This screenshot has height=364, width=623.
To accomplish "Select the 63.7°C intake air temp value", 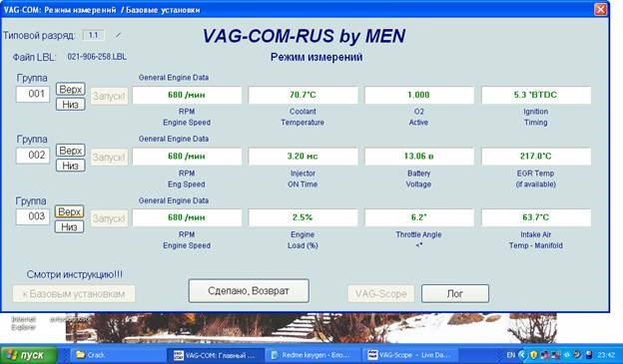I will [x=536, y=217].
